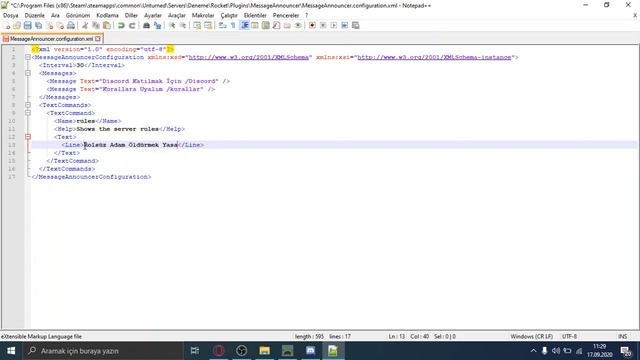Click the Save All toolbar icon
This screenshot has width=640, height=360.
pos(38,25)
